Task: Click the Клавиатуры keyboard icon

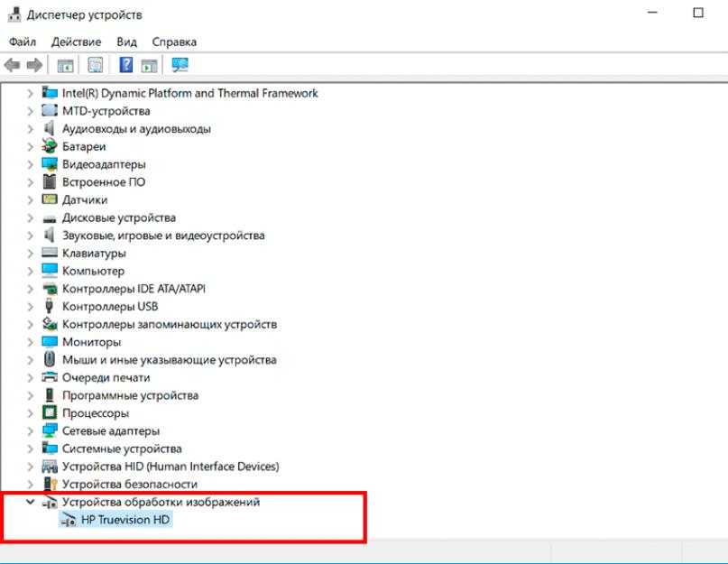Action: tap(50, 253)
